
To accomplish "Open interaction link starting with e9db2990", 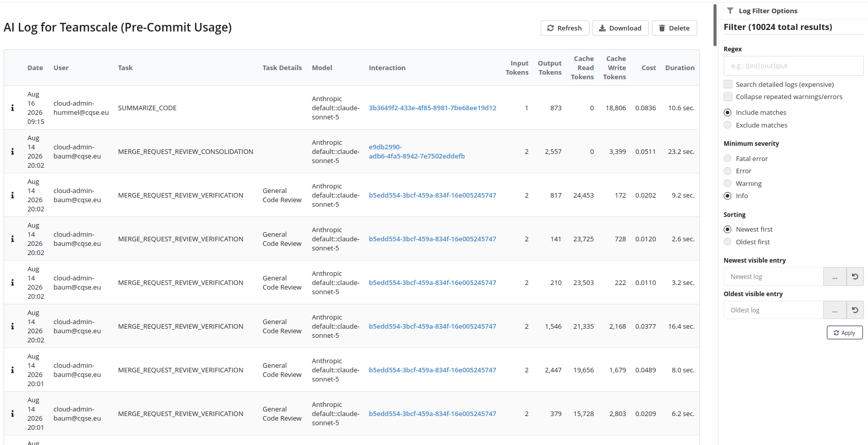I will tap(417, 151).
